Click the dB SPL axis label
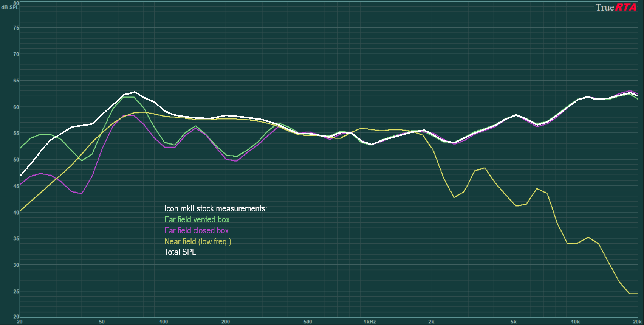This screenshot has height=325, width=644. point(9,7)
